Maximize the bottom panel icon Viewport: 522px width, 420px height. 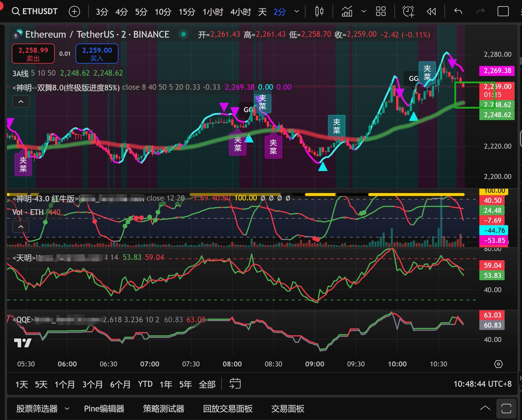click(506, 408)
